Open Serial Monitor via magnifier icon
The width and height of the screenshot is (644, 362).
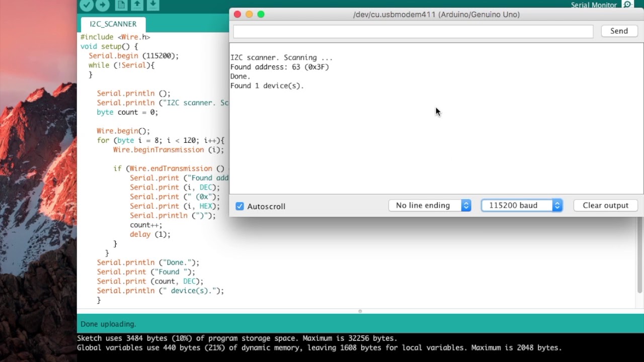tap(627, 5)
